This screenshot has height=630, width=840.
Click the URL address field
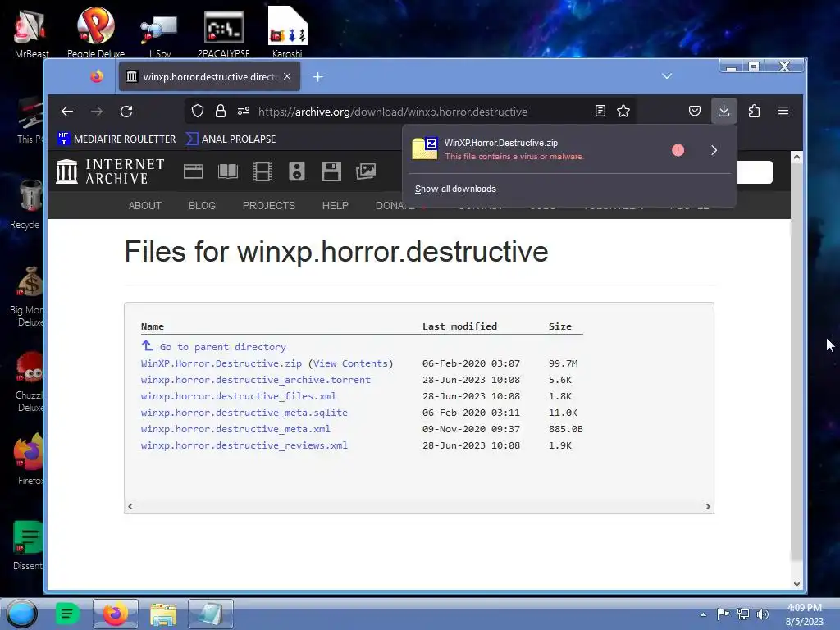click(393, 112)
